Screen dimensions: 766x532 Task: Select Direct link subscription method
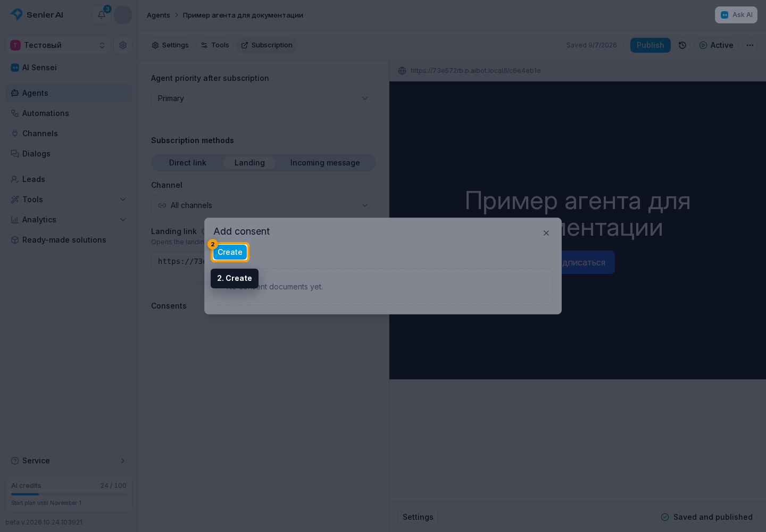tap(187, 163)
